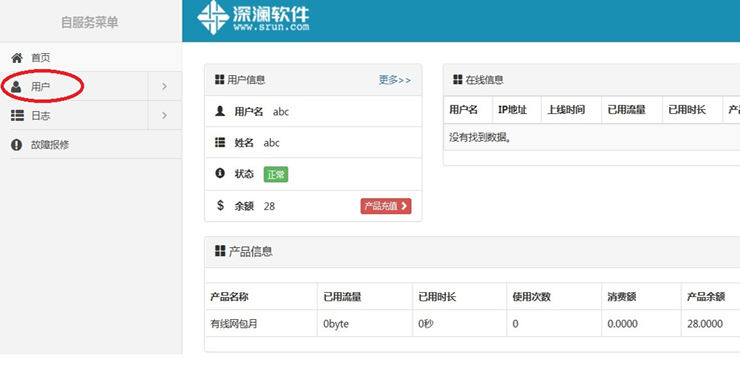Click the exclamation icon beside 故障报修
This screenshot has height=373, width=740.
pyautogui.click(x=17, y=144)
